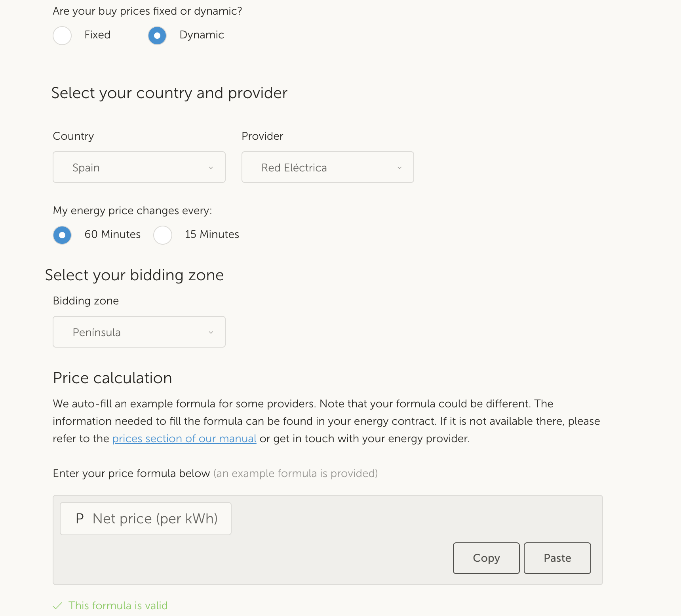The height and width of the screenshot is (616, 681).
Task: Click the green formula valid checkmark icon
Action: (57, 606)
